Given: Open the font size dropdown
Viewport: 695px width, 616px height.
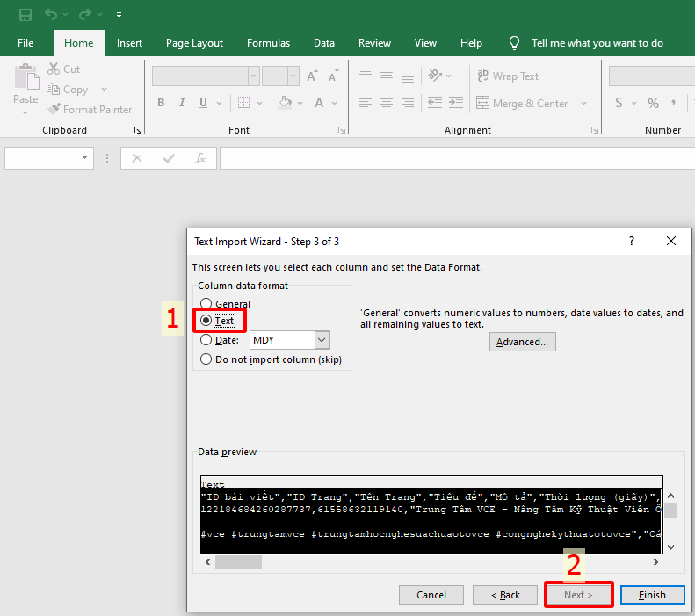Looking at the screenshot, I should (x=293, y=76).
